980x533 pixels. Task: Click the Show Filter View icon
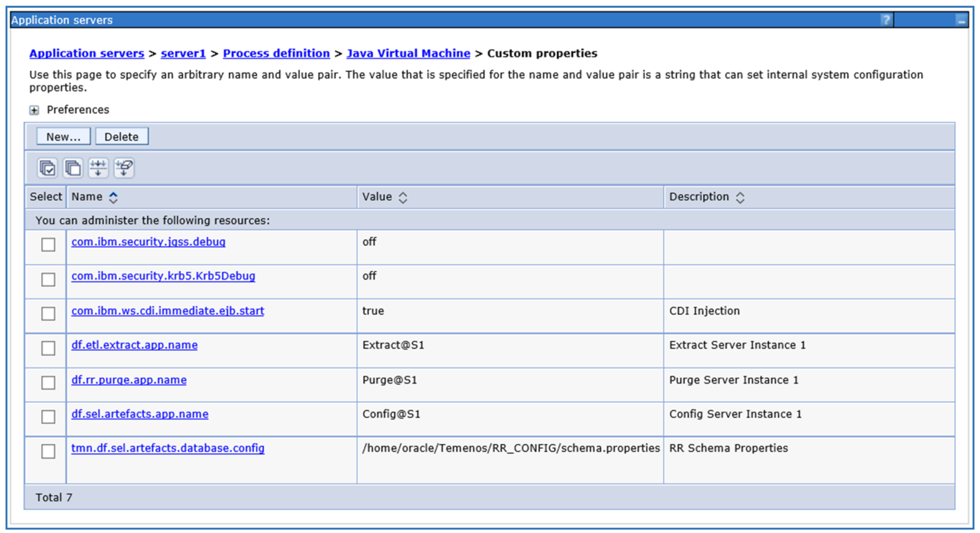click(98, 168)
